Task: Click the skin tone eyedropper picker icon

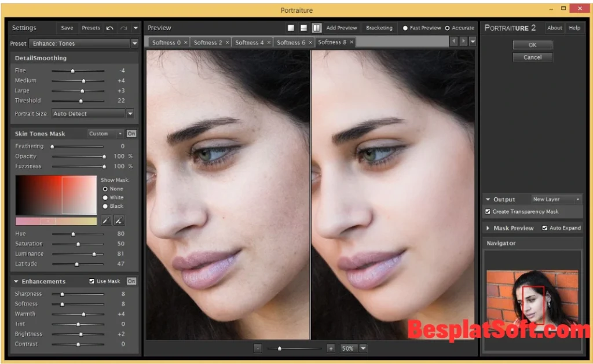Action: click(106, 220)
